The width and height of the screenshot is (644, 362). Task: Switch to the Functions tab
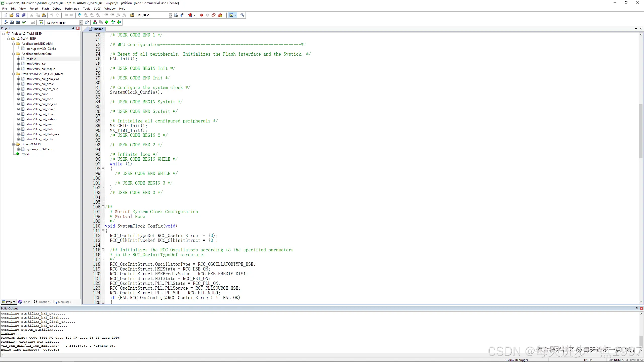[42, 302]
